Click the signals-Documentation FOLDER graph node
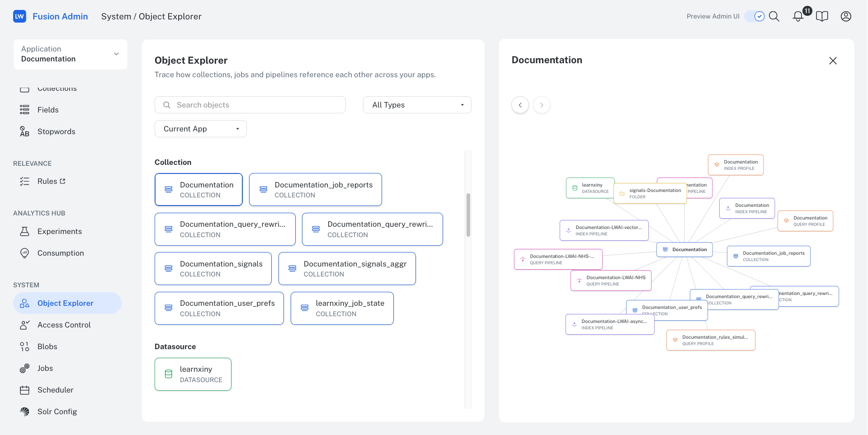The width and height of the screenshot is (868, 435). (650, 193)
